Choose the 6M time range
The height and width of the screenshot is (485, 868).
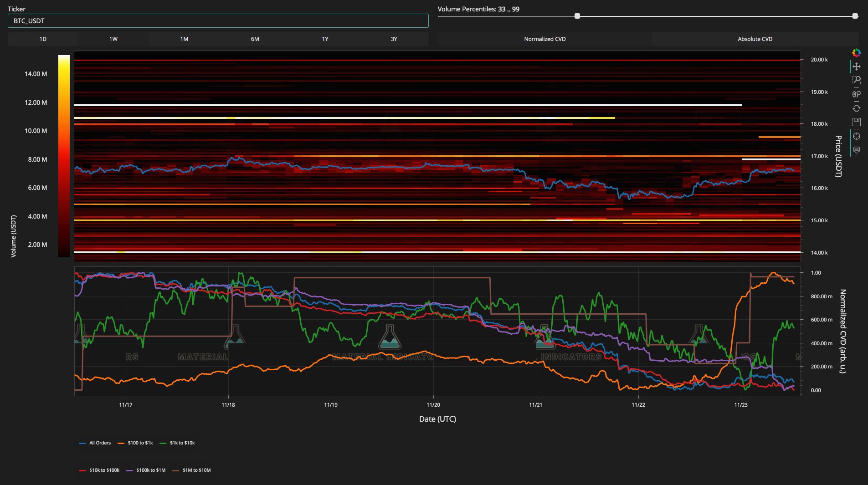(255, 39)
